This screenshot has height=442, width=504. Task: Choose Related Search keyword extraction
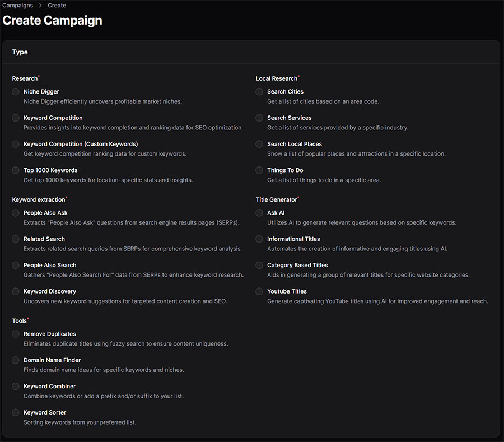pyautogui.click(x=15, y=239)
